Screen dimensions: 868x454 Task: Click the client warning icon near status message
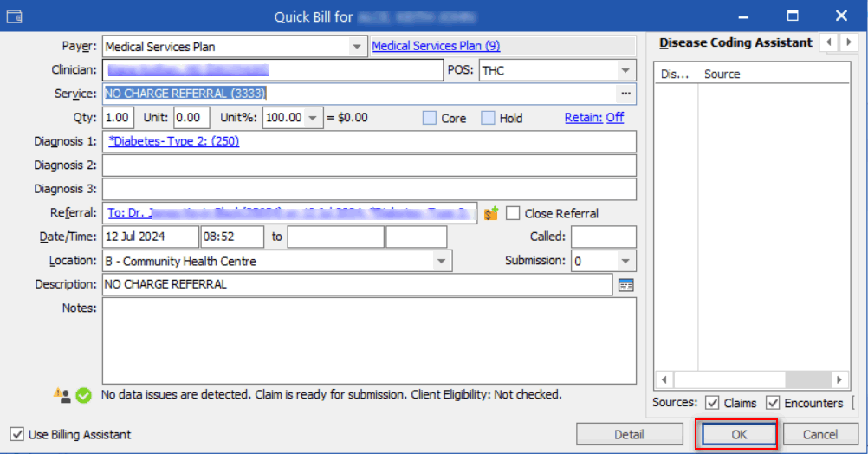pos(62,395)
